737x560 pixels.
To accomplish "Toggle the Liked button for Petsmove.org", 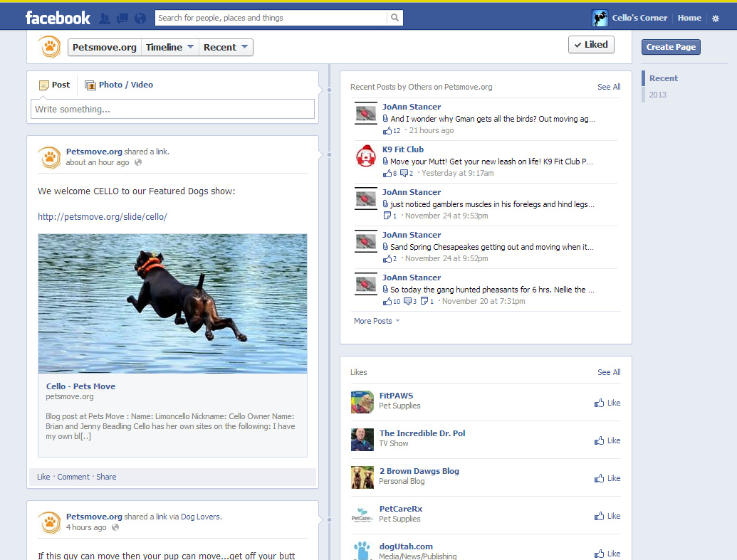I will (x=591, y=45).
